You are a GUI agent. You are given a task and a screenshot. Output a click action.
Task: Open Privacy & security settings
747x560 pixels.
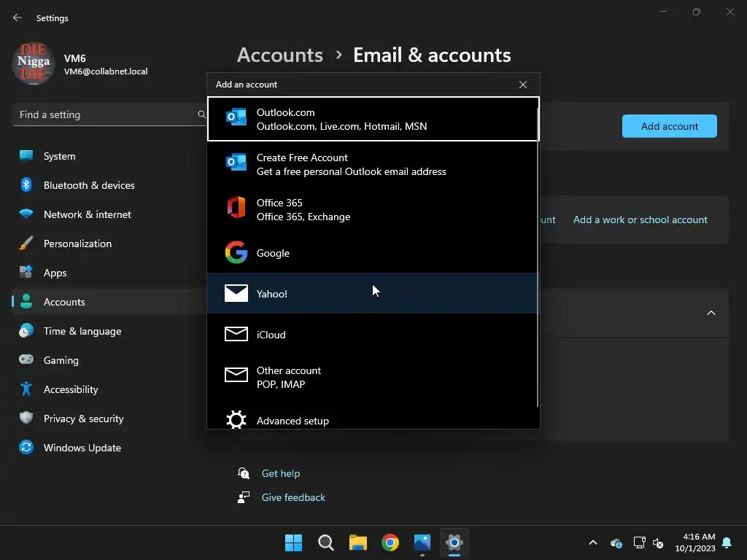pyautogui.click(x=109, y=419)
